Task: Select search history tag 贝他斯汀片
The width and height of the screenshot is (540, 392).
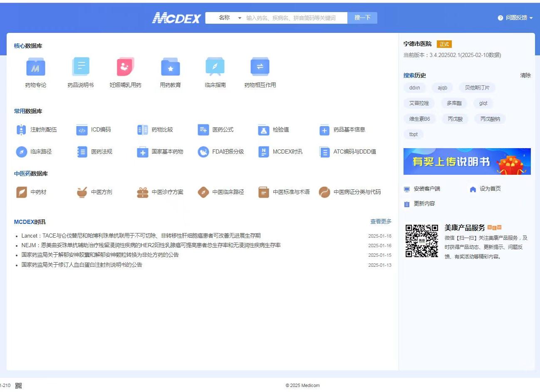Action: [x=477, y=88]
